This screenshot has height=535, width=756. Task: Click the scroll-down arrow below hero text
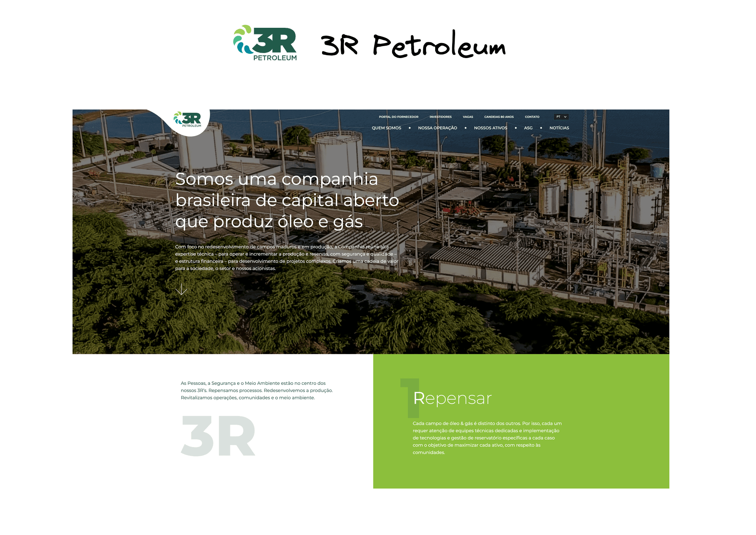click(181, 289)
